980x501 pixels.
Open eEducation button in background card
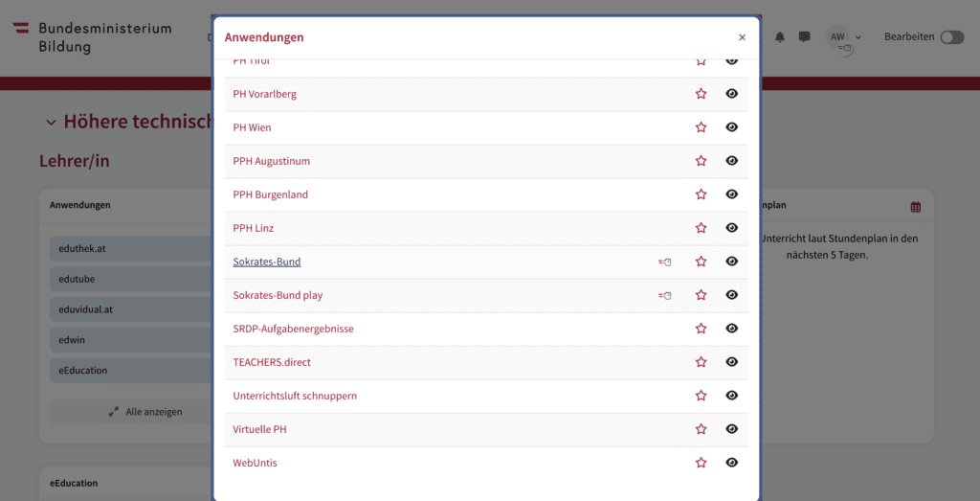click(131, 371)
